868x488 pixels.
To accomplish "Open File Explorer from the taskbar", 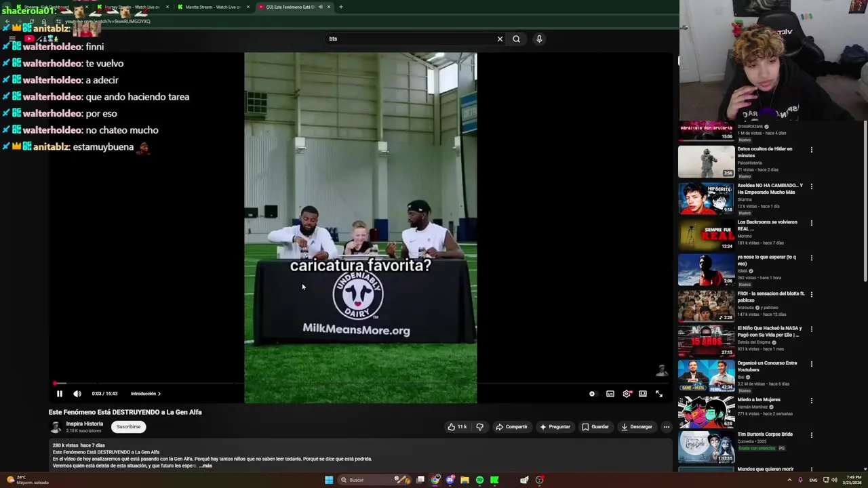I will [x=465, y=480].
